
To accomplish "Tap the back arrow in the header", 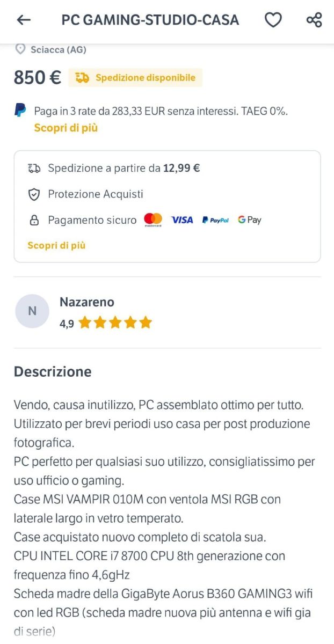I will click(23, 20).
